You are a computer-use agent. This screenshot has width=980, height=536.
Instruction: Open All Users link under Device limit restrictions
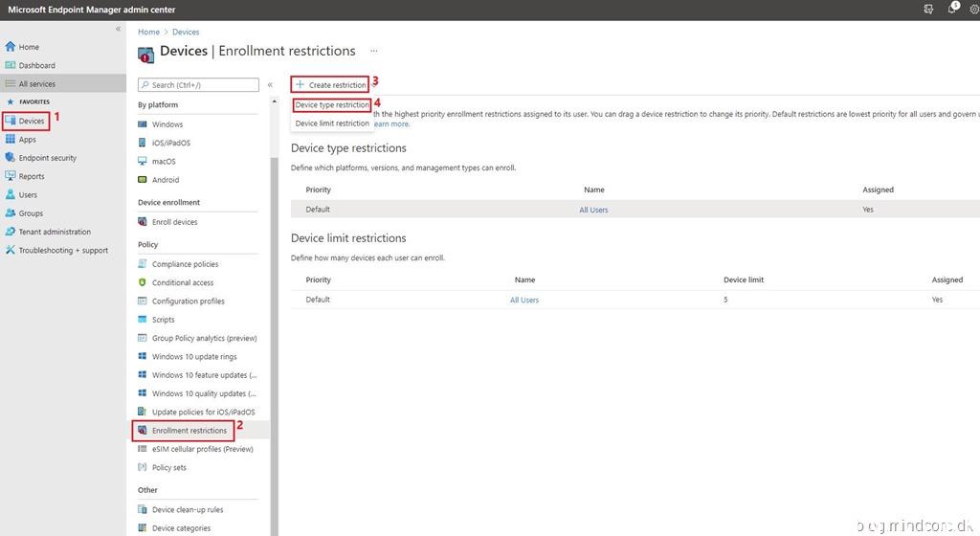coord(523,300)
